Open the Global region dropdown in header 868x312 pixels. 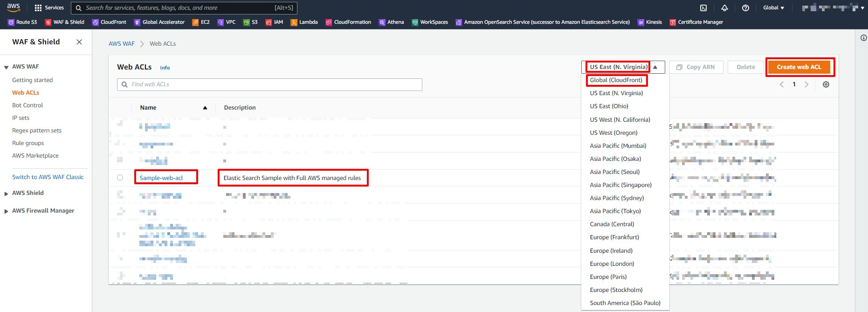coord(773,8)
